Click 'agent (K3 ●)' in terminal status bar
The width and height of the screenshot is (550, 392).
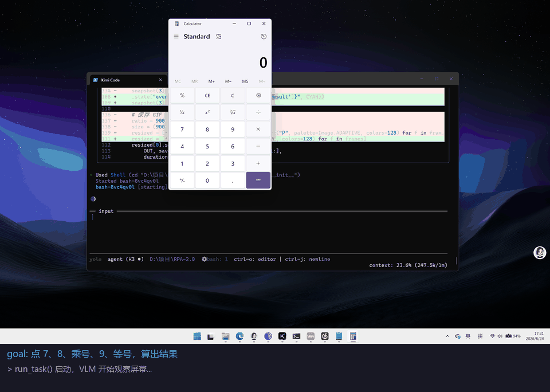click(x=125, y=260)
